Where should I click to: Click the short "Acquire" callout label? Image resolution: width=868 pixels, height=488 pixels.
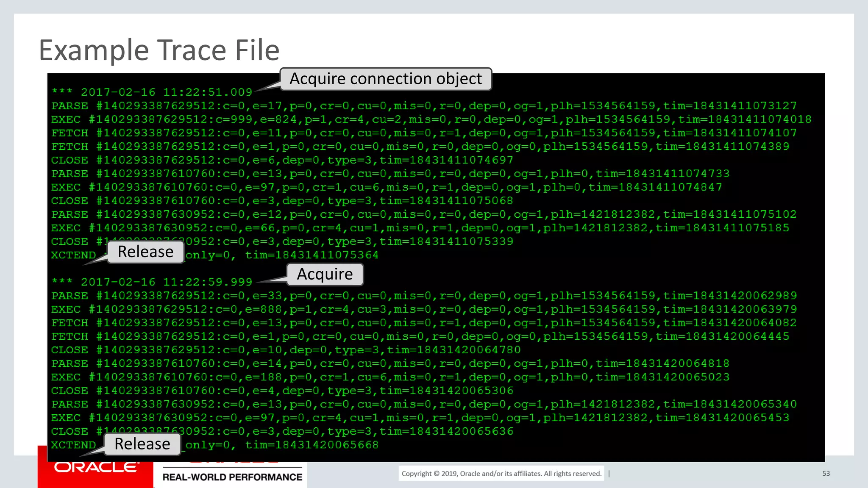[325, 274]
